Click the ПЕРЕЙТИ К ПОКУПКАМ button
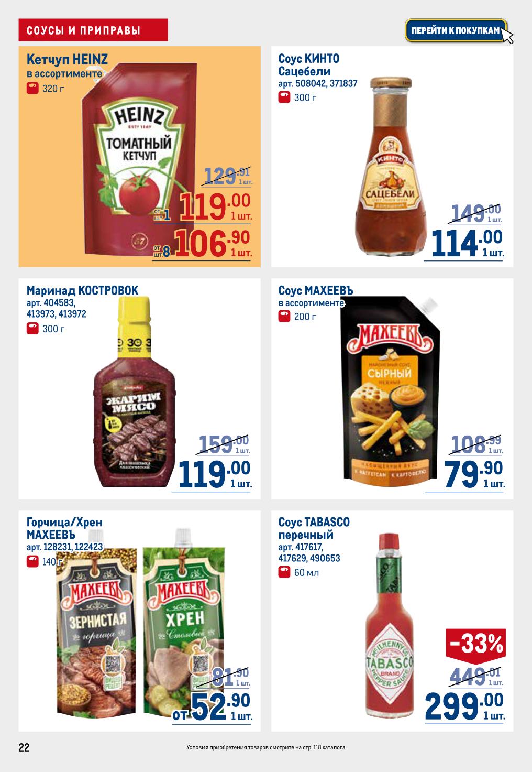 click(456, 31)
